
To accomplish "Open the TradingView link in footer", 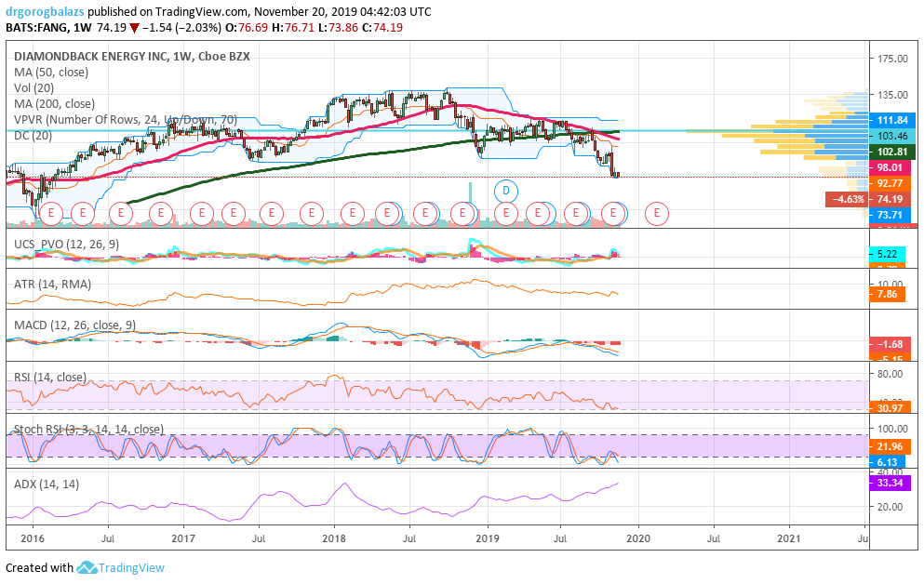I will coord(131,567).
